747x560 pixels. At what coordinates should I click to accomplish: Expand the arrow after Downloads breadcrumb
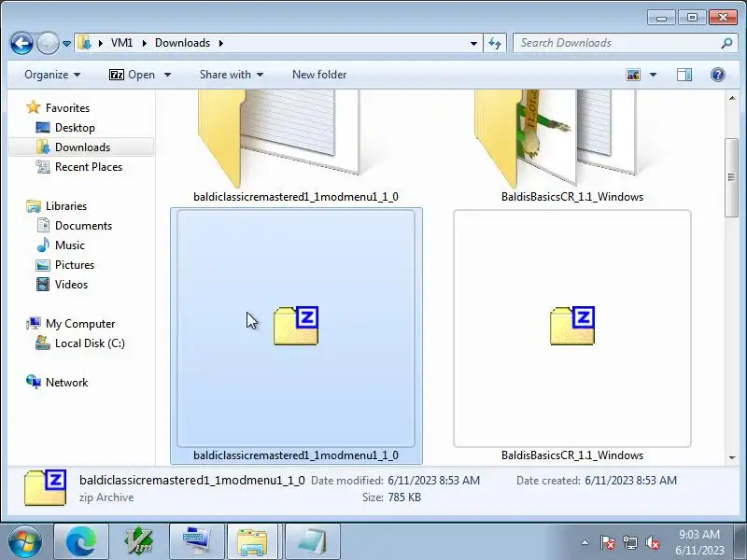point(221,43)
